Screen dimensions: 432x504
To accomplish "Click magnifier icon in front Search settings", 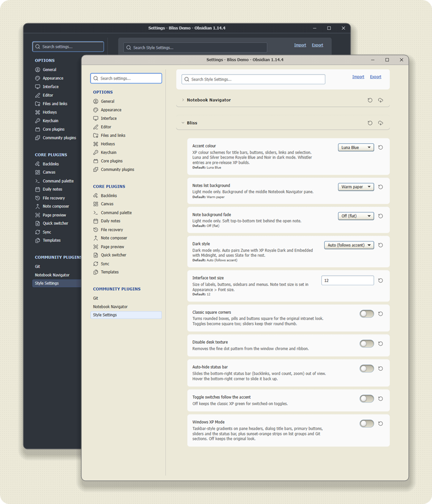I will [x=96, y=78].
